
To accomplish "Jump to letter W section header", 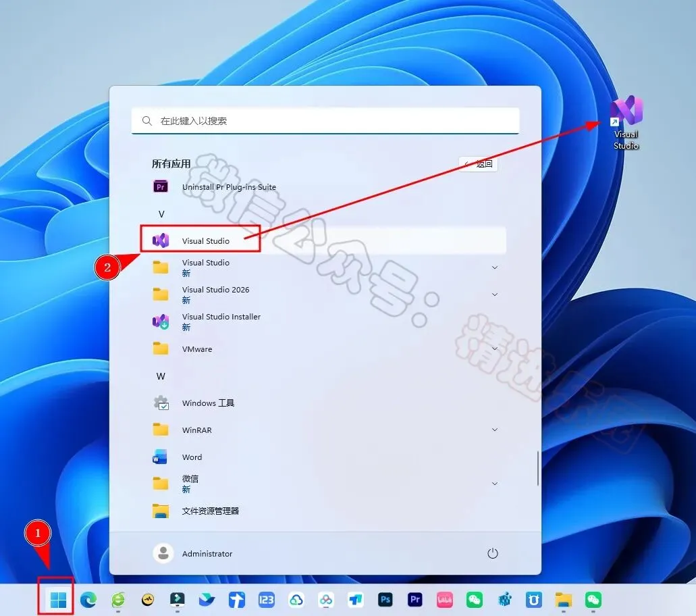I will [x=161, y=376].
